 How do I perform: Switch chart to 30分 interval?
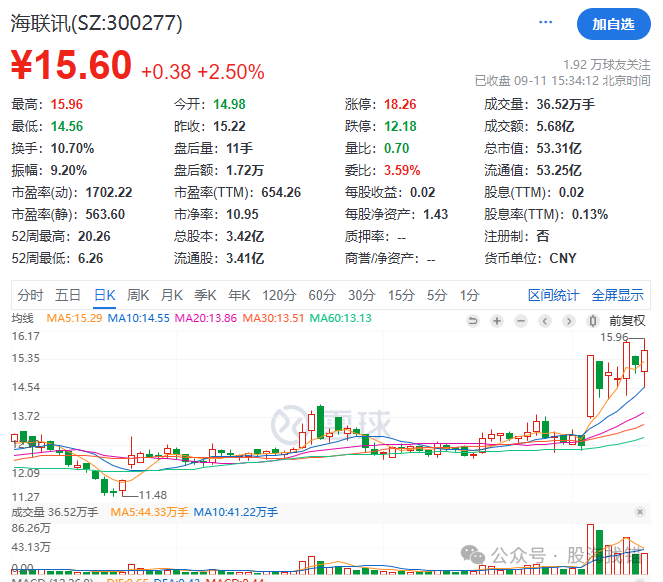click(362, 295)
